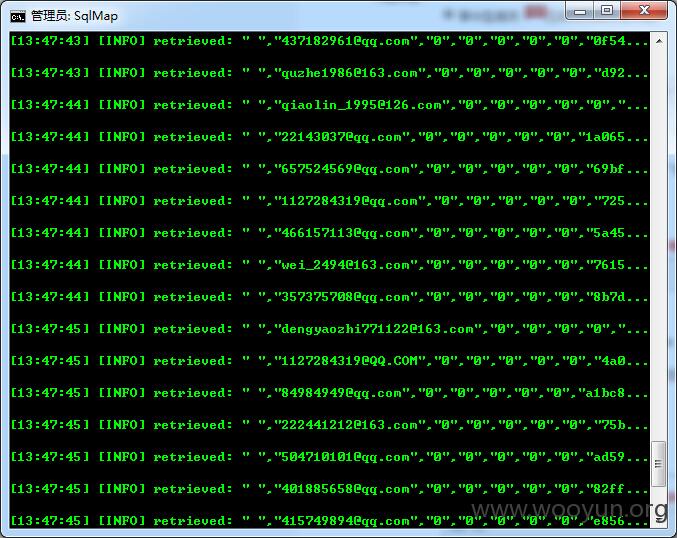This screenshot has width=677, height=538.
Task: Click the email 437182961@qq.com
Action: point(345,41)
